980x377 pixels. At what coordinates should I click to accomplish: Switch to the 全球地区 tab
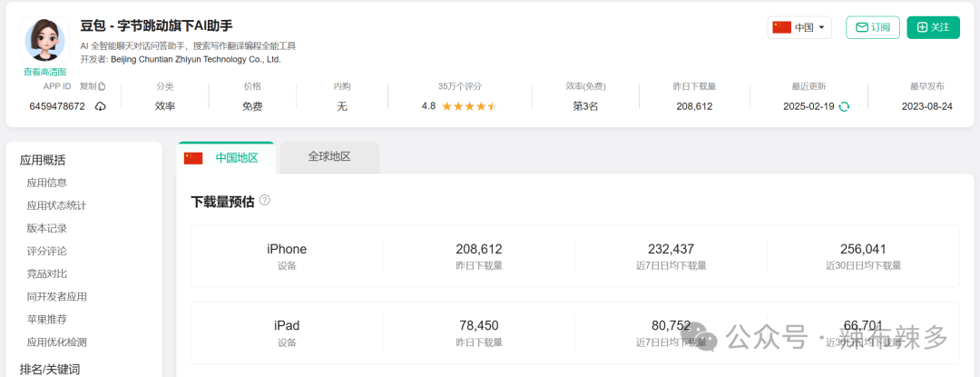coord(329,156)
